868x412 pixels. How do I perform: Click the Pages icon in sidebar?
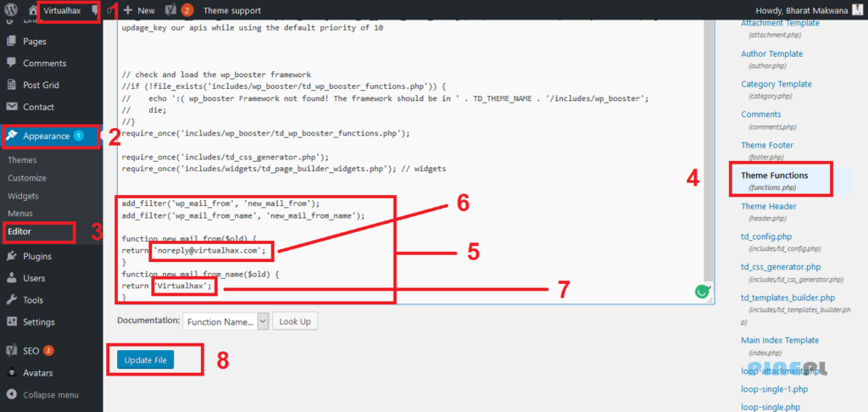coord(12,41)
